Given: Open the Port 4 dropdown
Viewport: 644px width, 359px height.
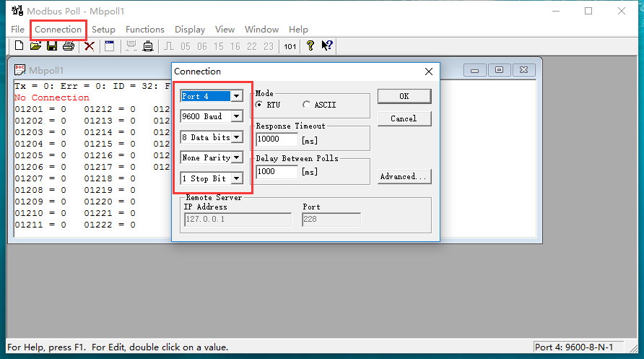Looking at the screenshot, I should 237,96.
